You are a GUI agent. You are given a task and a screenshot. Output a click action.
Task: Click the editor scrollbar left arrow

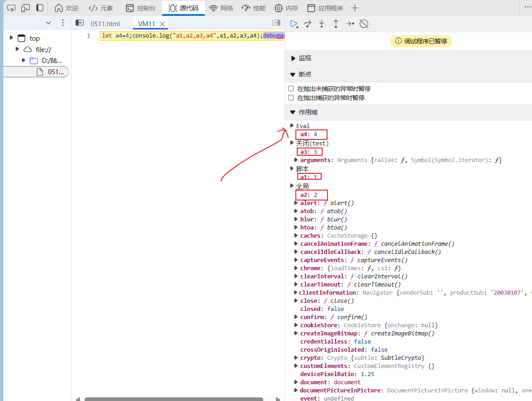78,399
